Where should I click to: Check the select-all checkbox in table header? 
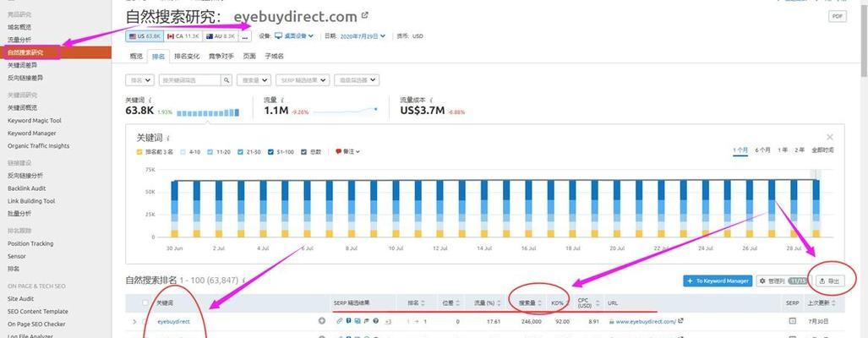145,303
